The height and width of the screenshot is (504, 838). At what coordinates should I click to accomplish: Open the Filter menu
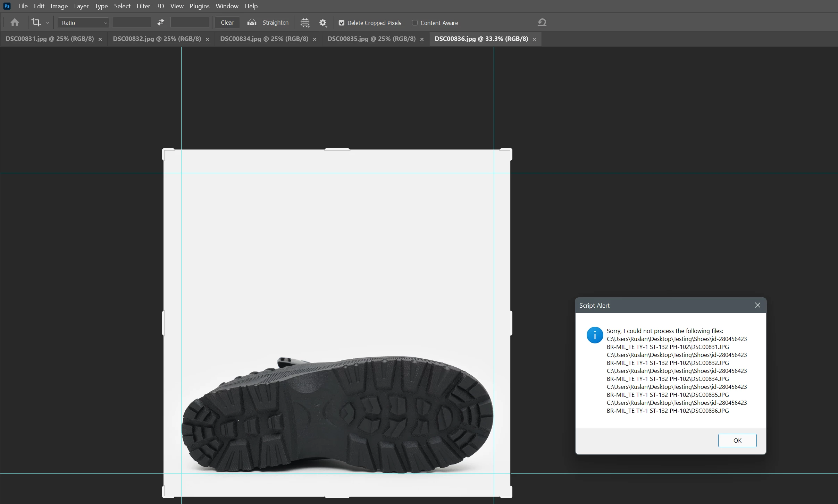(x=143, y=6)
